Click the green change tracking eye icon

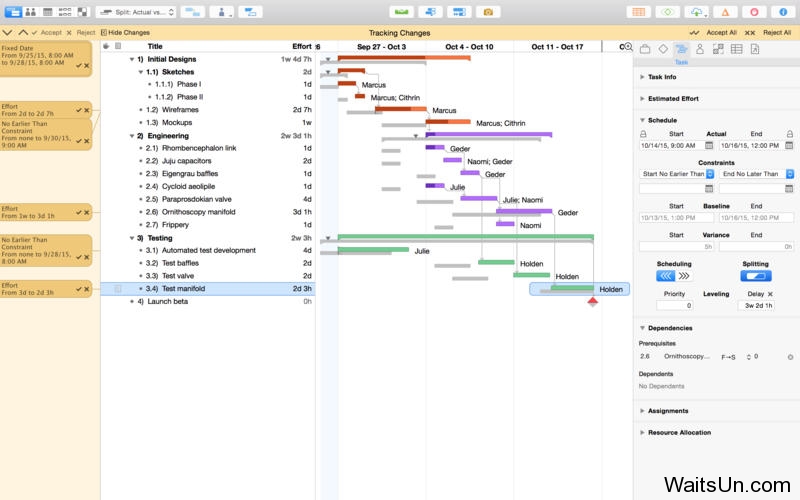667,12
